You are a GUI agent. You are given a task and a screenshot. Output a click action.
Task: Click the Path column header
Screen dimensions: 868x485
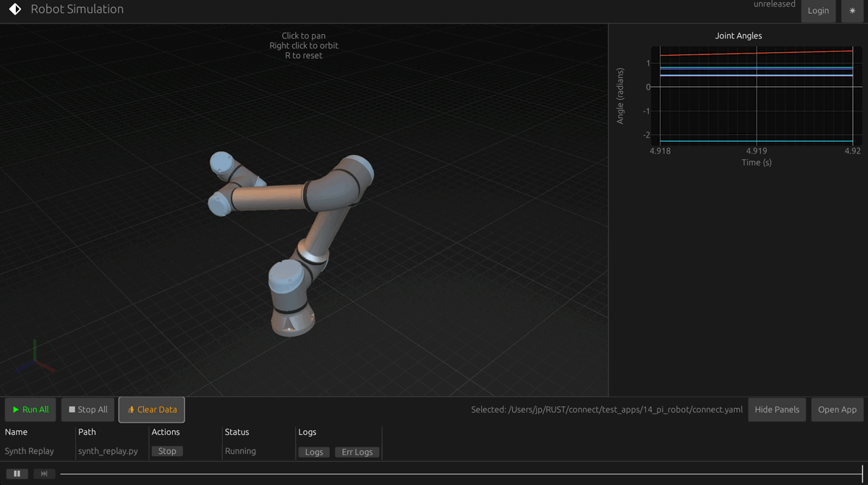coord(87,432)
